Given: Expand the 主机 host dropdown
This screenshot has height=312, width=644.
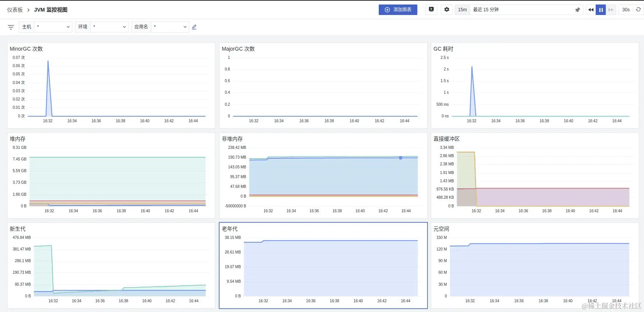Looking at the screenshot, I should (53, 27).
